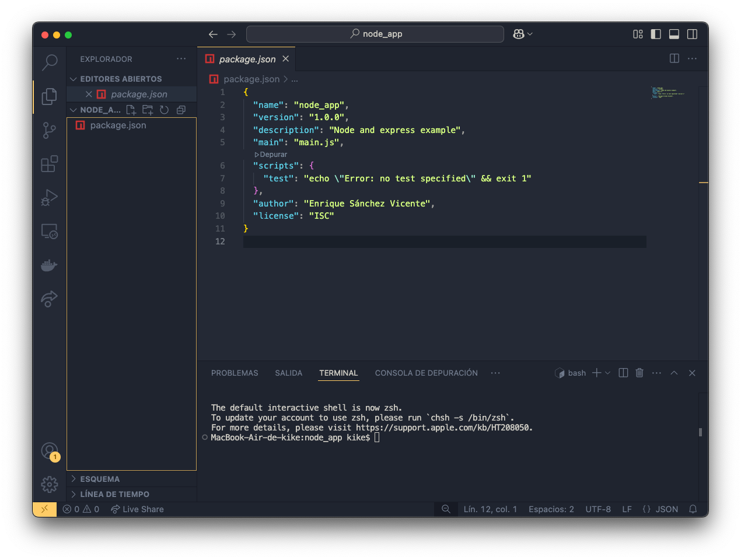Toggle primary side bar visibility

pyautogui.click(x=656, y=34)
